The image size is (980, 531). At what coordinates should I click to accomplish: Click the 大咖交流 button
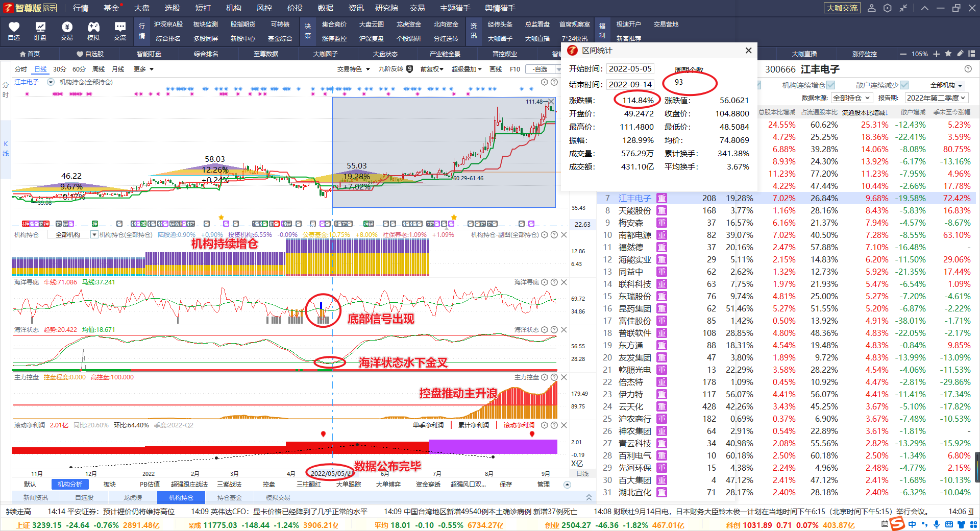click(x=842, y=8)
